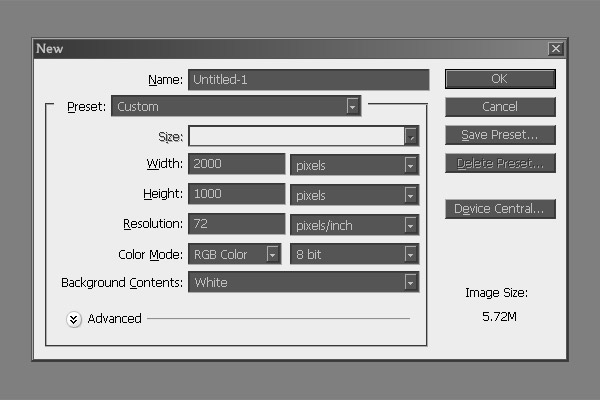
Task: Click the Width value field
Action: click(x=237, y=165)
